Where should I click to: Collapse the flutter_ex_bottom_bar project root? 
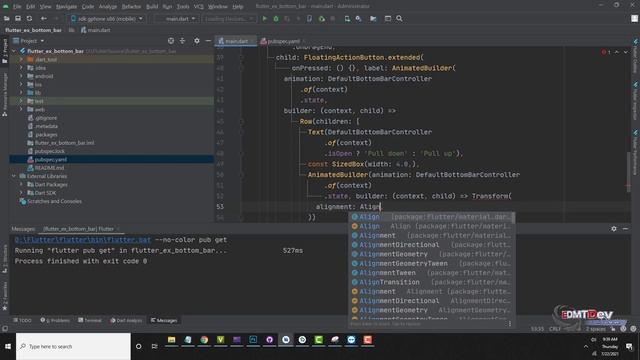point(14,51)
